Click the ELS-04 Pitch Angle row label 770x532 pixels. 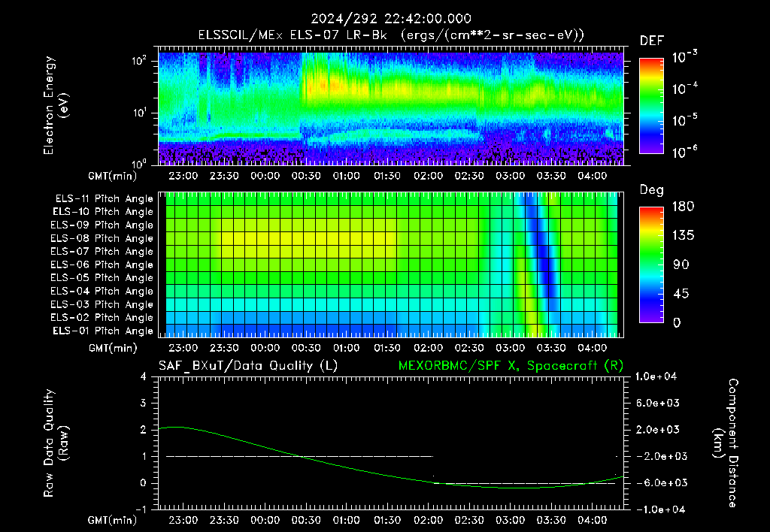pyautogui.click(x=102, y=291)
